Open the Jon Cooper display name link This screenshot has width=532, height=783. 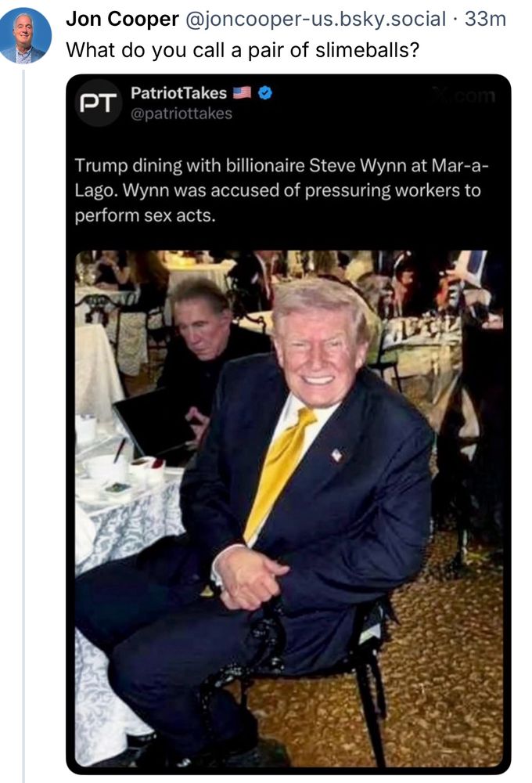[x=122, y=19]
